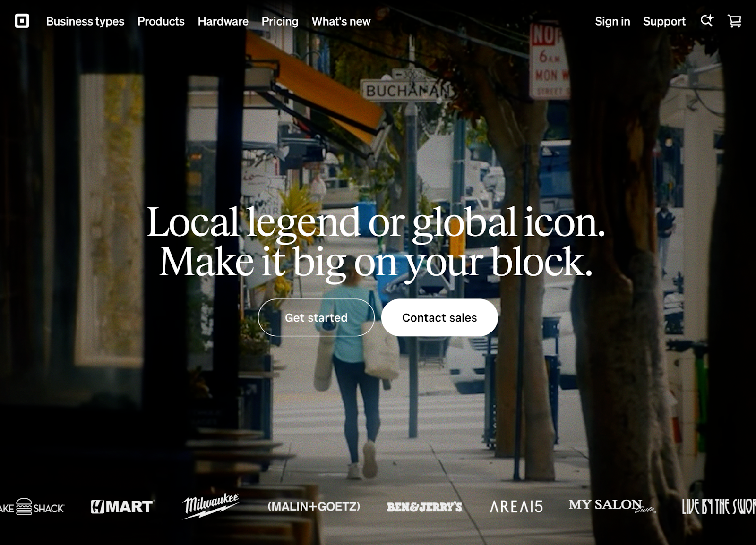
Task: Expand the Business types menu
Action: (x=85, y=21)
